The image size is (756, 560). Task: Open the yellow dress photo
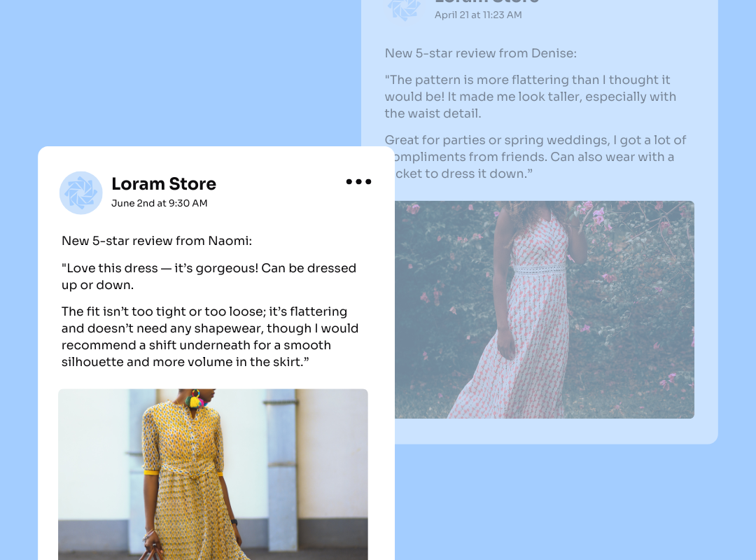click(213, 475)
